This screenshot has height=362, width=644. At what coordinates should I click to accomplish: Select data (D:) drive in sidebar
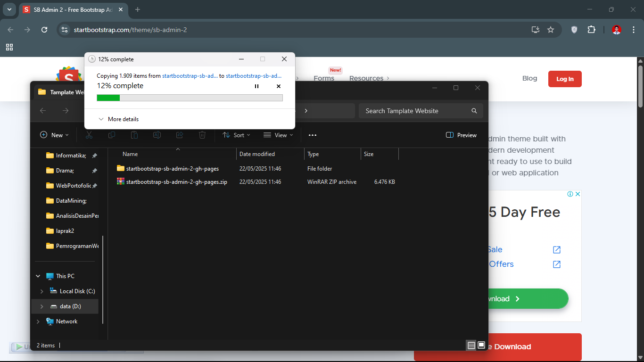(x=70, y=306)
